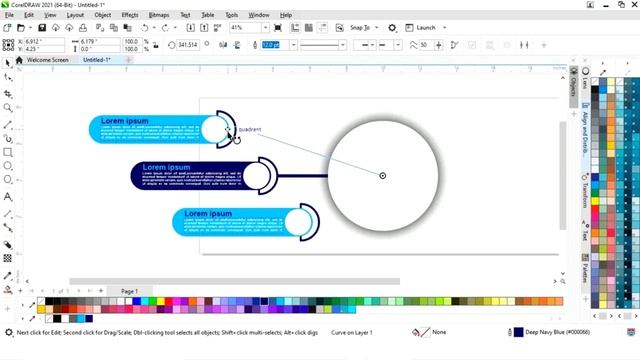Open the Options gear in the standard toolbar
This screenshot has width=640, height=360.
tap(392, 28)
